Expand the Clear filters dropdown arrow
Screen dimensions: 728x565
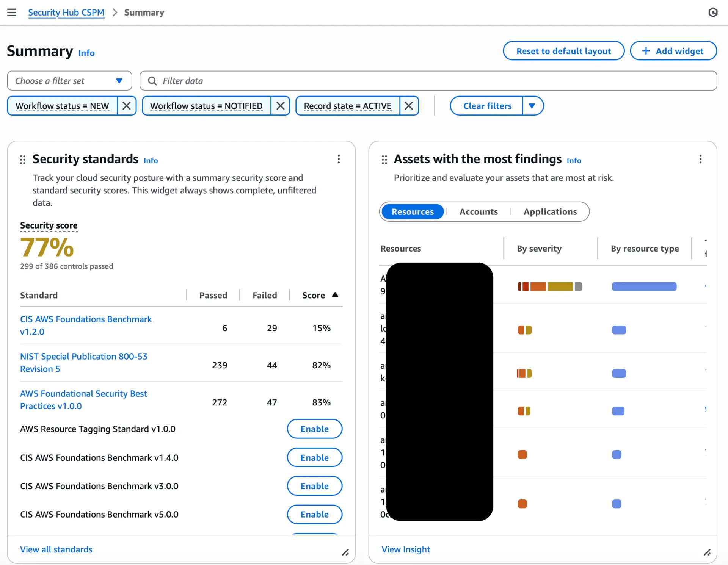(532, 106)
